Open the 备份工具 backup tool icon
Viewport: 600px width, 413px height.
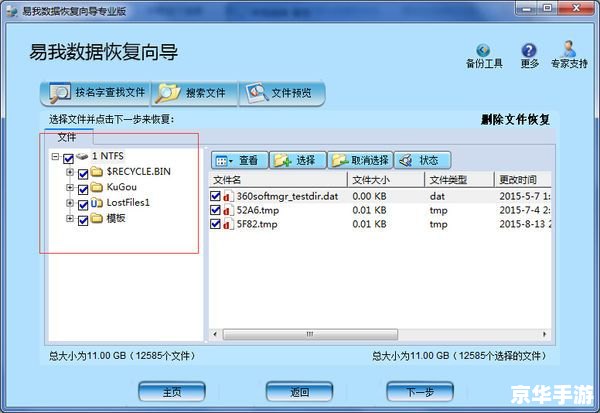(x=483, y=50)
